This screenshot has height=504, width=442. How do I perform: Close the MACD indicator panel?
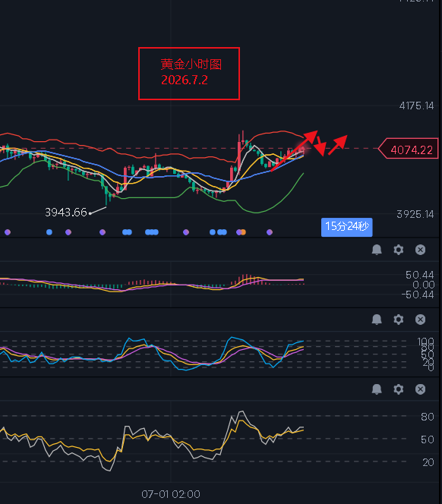(x=421, y=250)
